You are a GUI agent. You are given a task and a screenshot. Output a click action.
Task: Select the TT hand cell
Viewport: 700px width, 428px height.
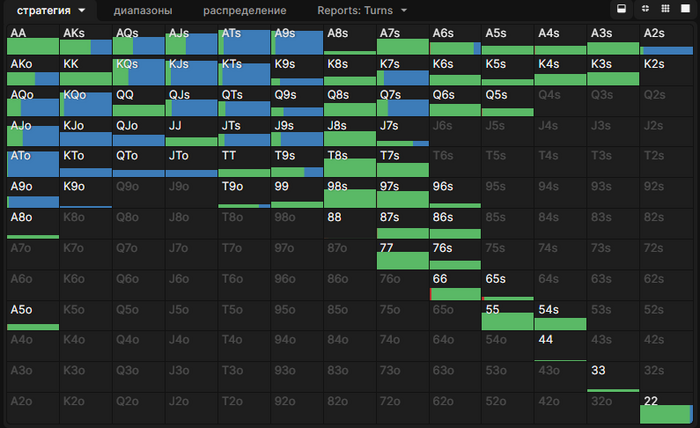pos(242,163)
